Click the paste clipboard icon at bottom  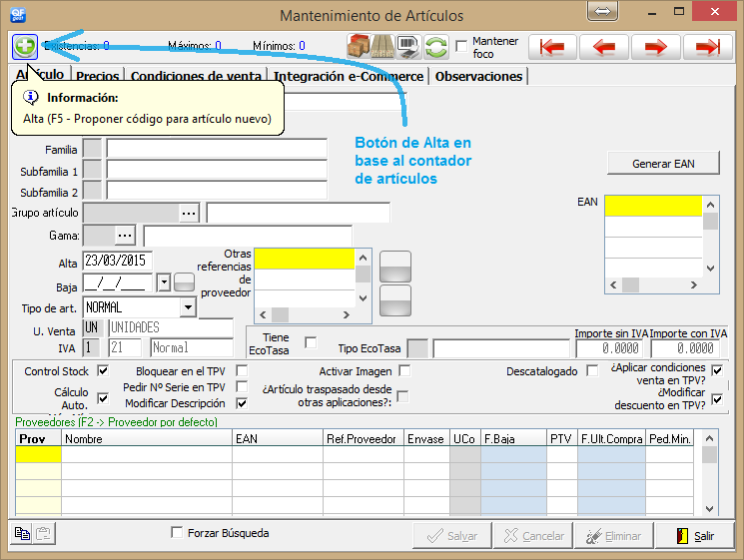(43, 533)
